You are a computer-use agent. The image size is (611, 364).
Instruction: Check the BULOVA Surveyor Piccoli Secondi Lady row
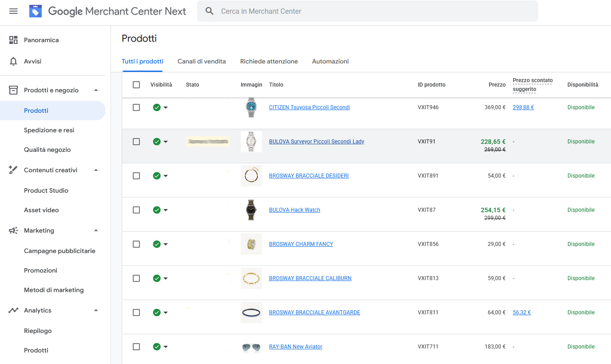pos(136,142)
